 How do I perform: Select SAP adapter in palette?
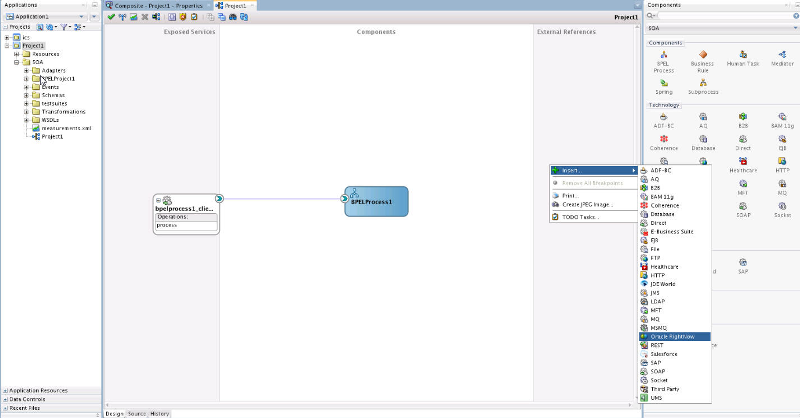[743, 266]
